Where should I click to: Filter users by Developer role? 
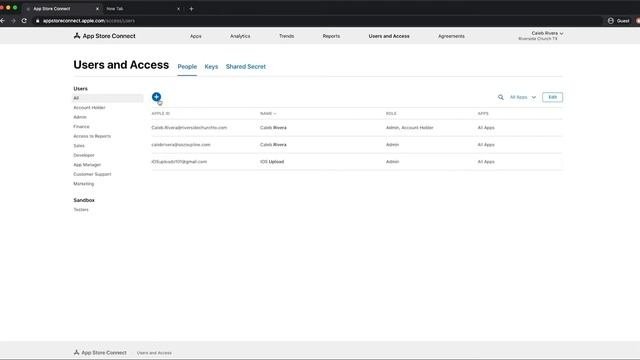pyautogui.click(x=84, y=155)
